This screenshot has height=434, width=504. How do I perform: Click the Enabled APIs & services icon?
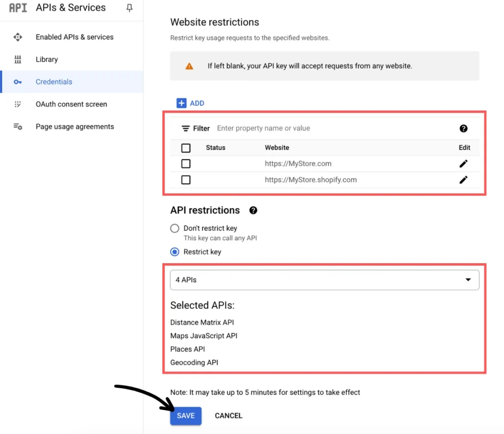pyautogui.click(x=18, y=37)
